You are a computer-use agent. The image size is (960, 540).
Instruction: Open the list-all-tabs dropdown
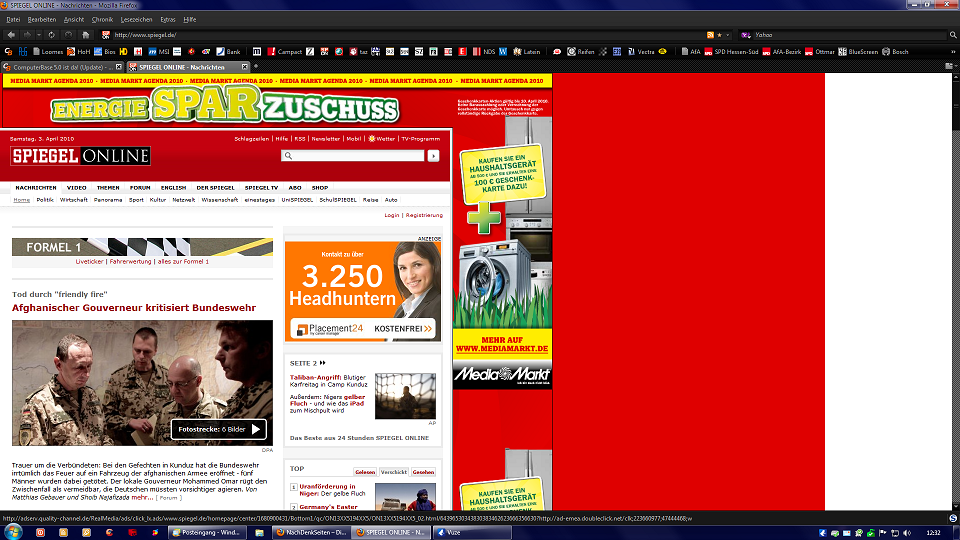click(950, 66)
